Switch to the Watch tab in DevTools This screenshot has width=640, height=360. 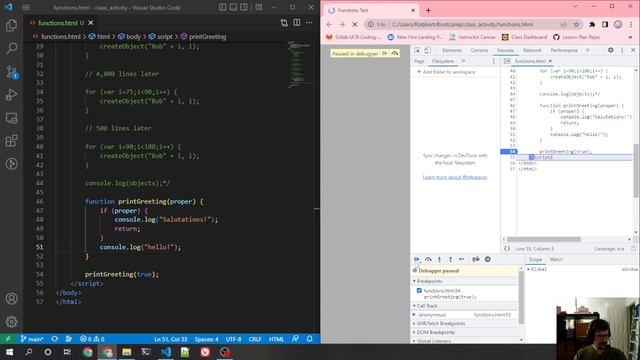[x=556, y=260]
